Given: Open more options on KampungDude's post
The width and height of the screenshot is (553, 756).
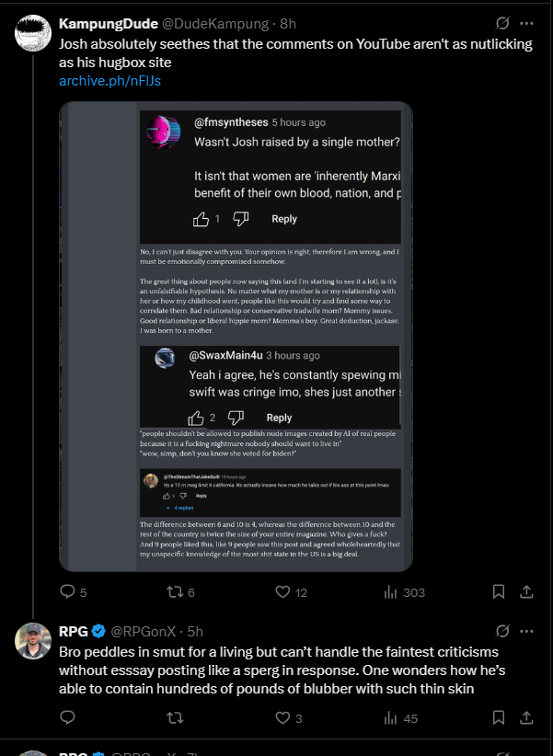Looking at the screenshot, I should pos(527,23).
